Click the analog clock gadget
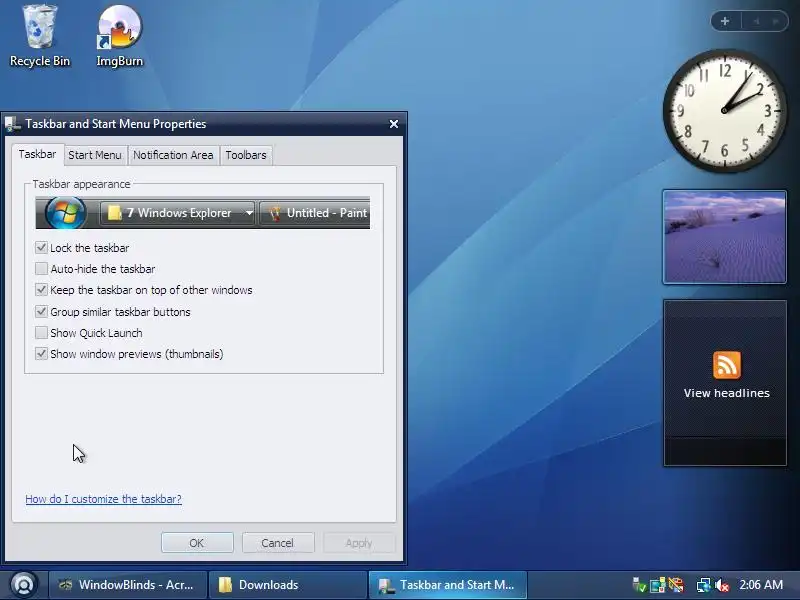Viewport: 800px width, 600px height. [x=725, y=110]
